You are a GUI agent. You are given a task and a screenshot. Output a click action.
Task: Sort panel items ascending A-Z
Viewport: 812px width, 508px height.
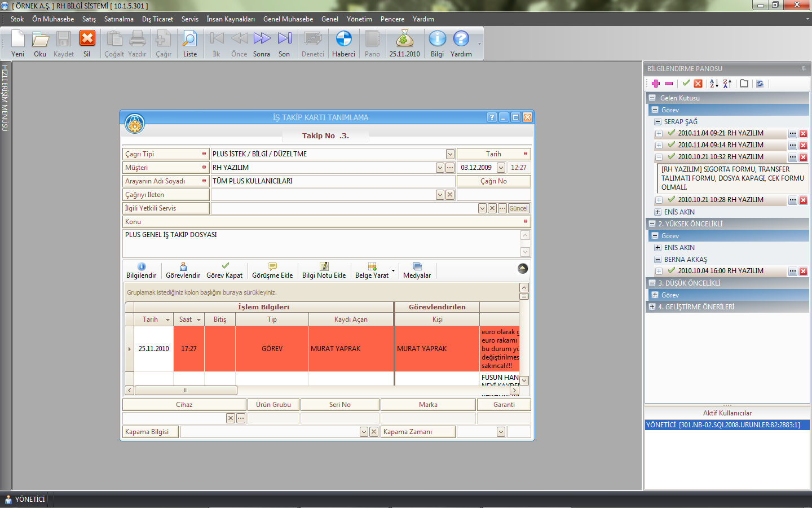point(714,84)
